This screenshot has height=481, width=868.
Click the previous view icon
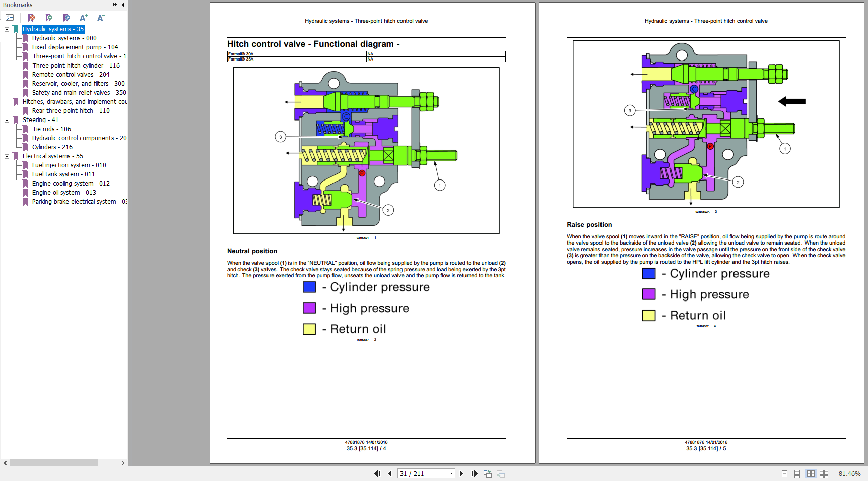(x=488, y=474)
